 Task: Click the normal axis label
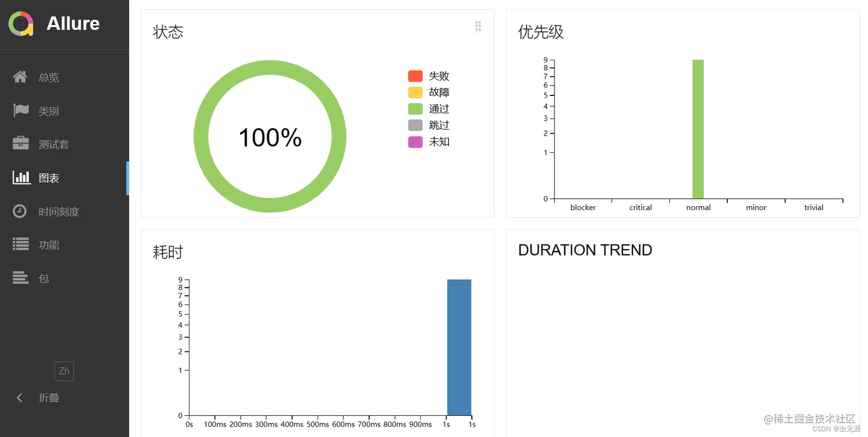click(699, 207)
